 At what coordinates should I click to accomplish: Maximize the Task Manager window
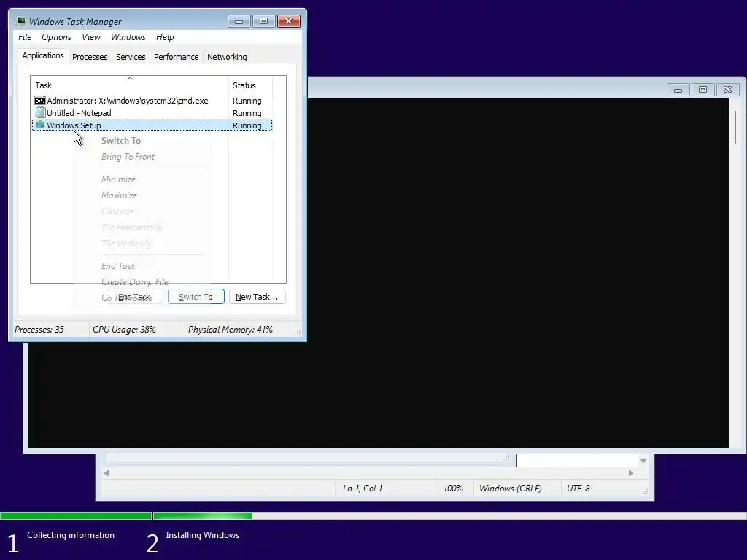click(263, 21)
